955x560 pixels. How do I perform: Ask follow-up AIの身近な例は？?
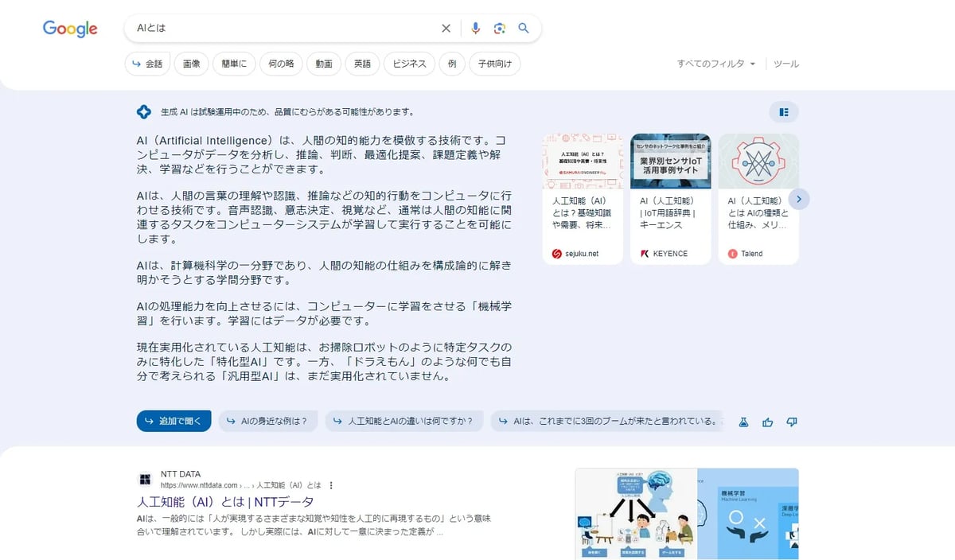[x=268, y=421]
